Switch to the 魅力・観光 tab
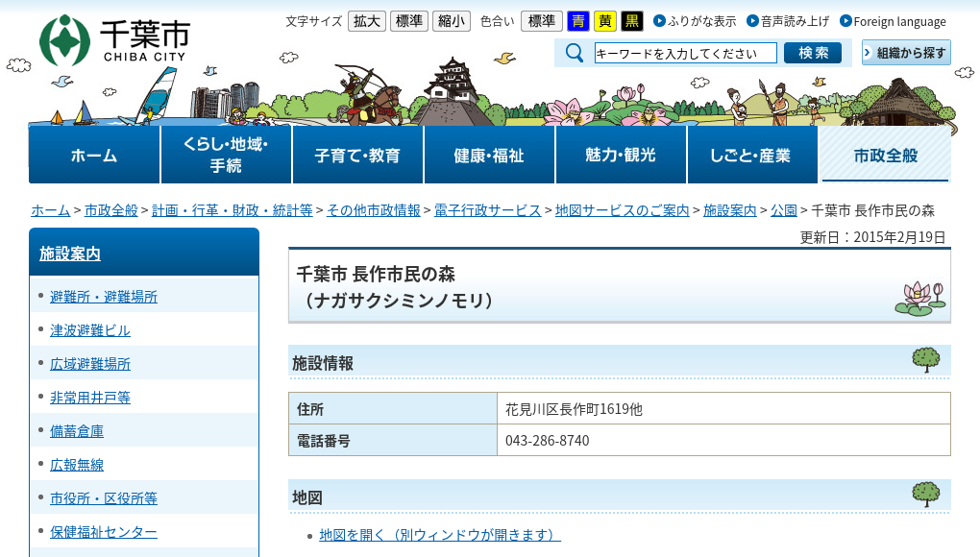980x557 pixels. 621,154
